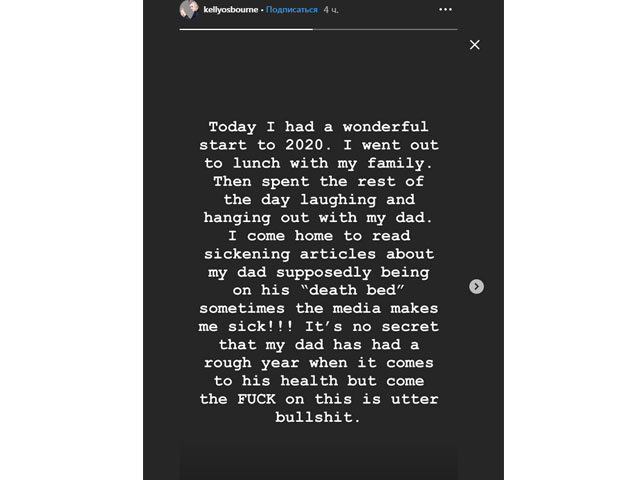The width and height of the screenshot is (640, 480).
Task: Click "sickening articles about" text line
Action: click(x=318, y=254)
